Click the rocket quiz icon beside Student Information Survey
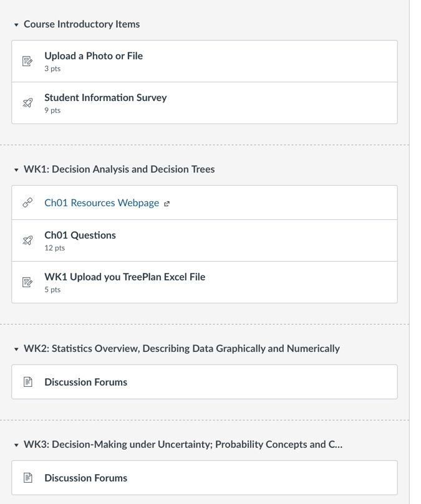Screen dimensions: 421x504 coord(27,103)
